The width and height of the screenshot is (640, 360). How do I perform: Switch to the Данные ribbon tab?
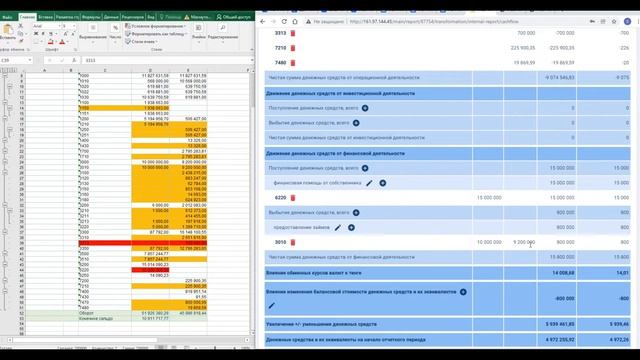click(x=111, y=17)
